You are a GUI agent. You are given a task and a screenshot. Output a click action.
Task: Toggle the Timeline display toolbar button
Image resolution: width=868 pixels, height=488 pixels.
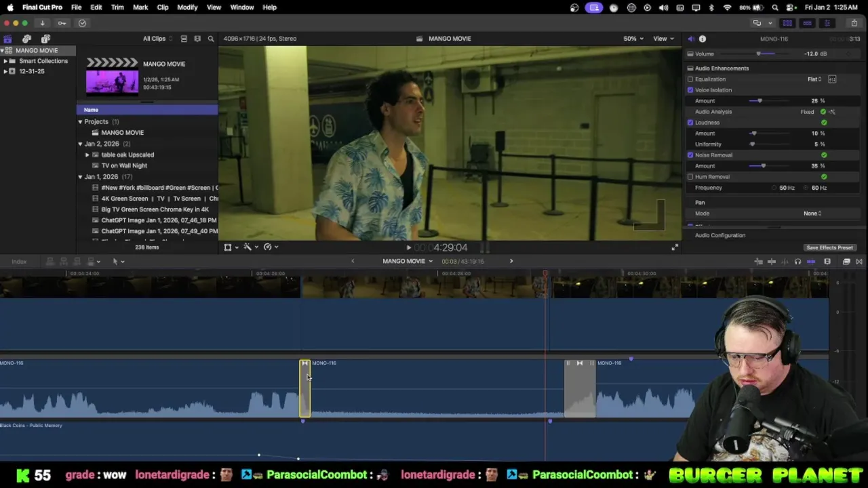click(807, 23)
